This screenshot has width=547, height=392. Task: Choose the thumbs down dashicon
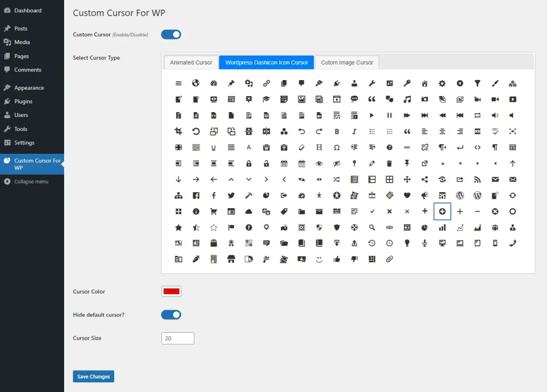pos(354,259)
